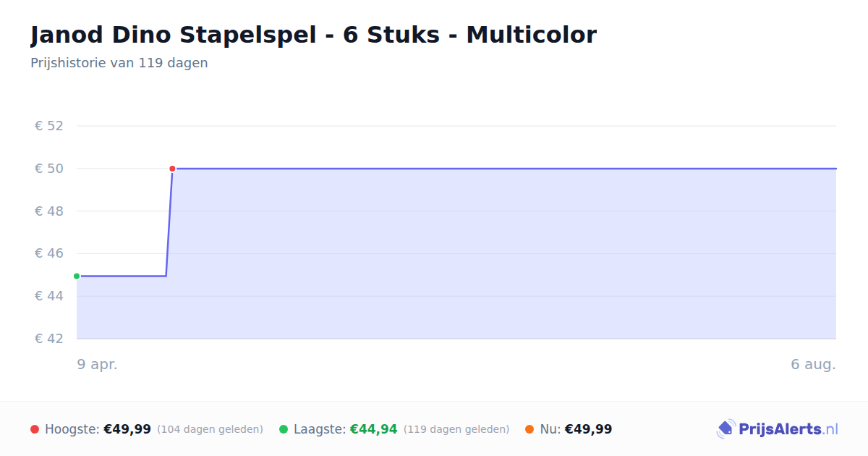This screenshot has width=868, height=456.
Task: Click the Janod Dino Stapelspel title
Action: point(313,35)
